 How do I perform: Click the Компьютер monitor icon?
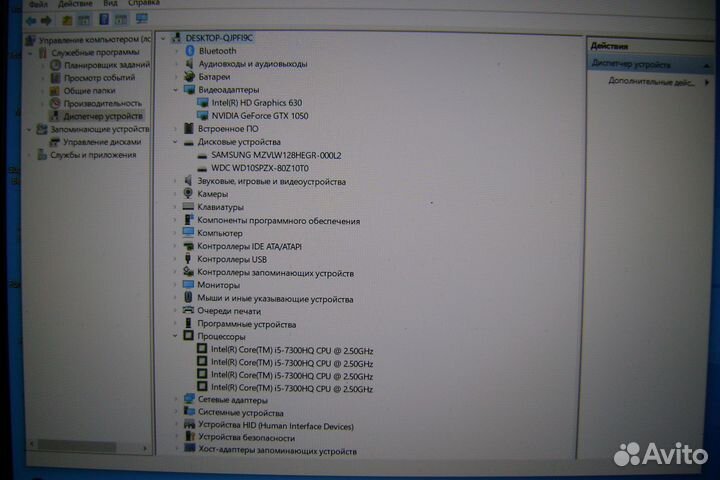coord(188,232)
